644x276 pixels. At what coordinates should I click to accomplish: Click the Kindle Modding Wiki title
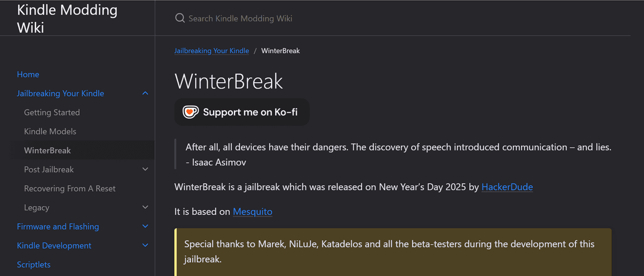tap(67, 18)
